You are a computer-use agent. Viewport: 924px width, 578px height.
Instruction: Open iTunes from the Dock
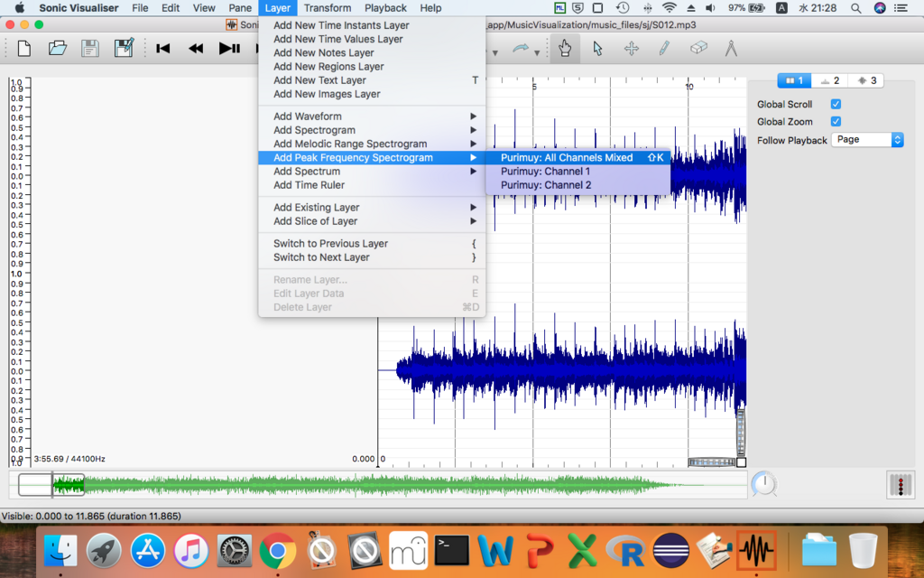[x=190, y=551]
